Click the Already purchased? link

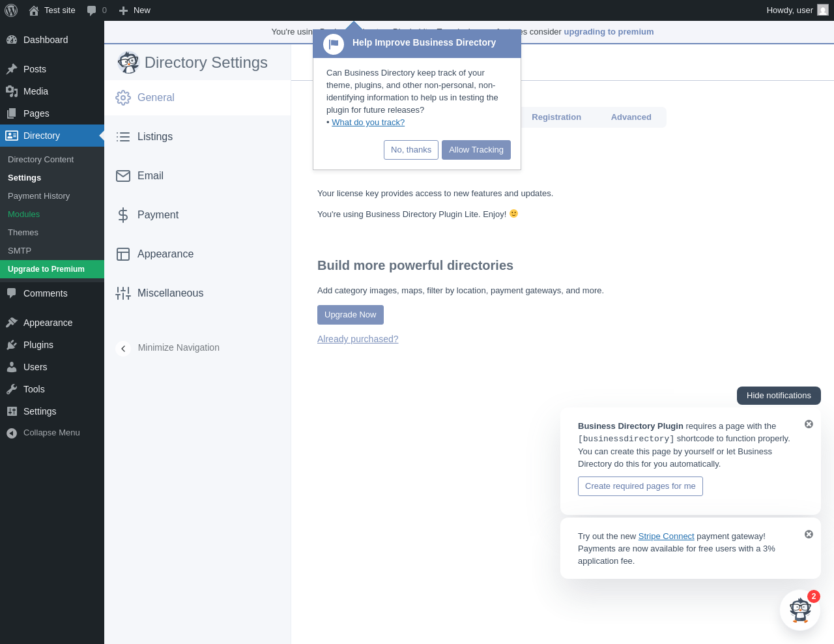coord(358,339)
